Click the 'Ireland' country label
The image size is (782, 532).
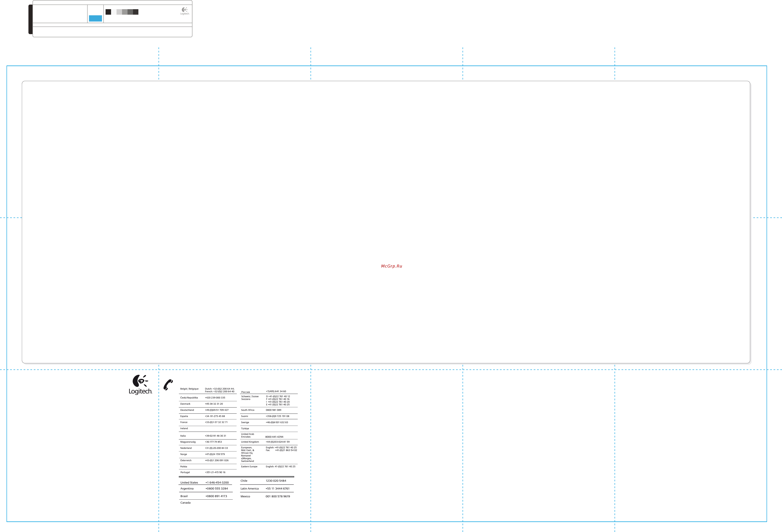(x=184, y=428)
